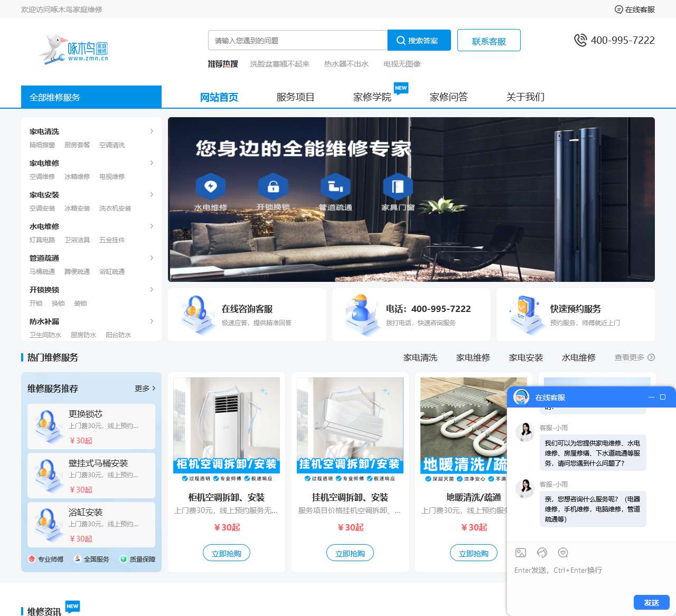Viewport: 676px width, 616px height.
Task: Open the 开锁换锁 banner icon
Action: [273, 186]
